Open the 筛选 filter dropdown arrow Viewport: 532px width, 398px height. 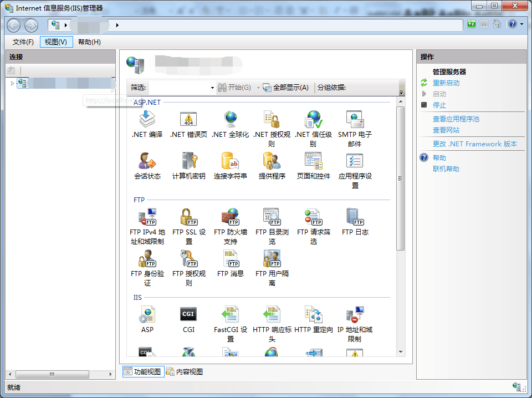[212, 88]
